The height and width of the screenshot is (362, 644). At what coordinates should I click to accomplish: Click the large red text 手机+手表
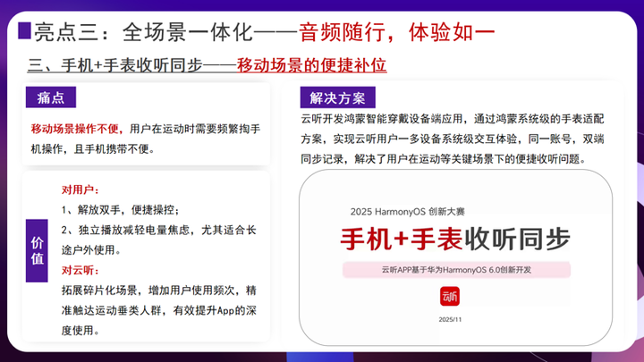(402, 239)
